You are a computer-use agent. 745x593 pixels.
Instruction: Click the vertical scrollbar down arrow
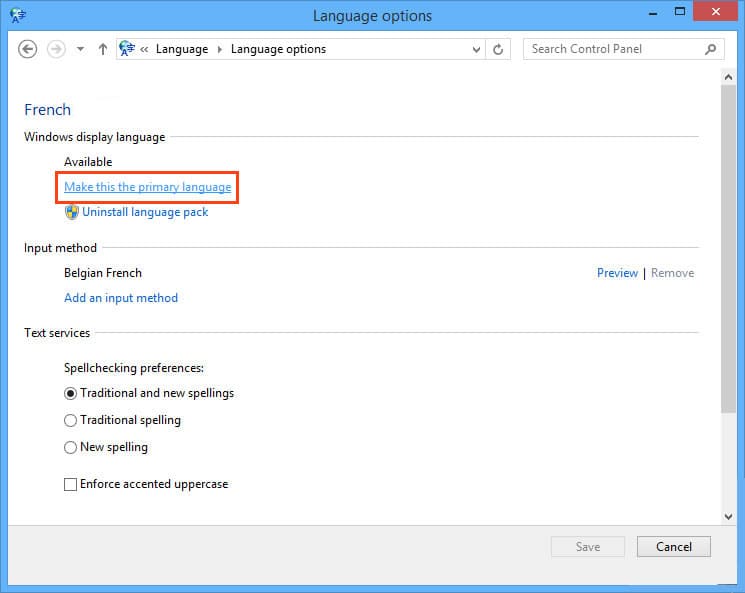728,516
